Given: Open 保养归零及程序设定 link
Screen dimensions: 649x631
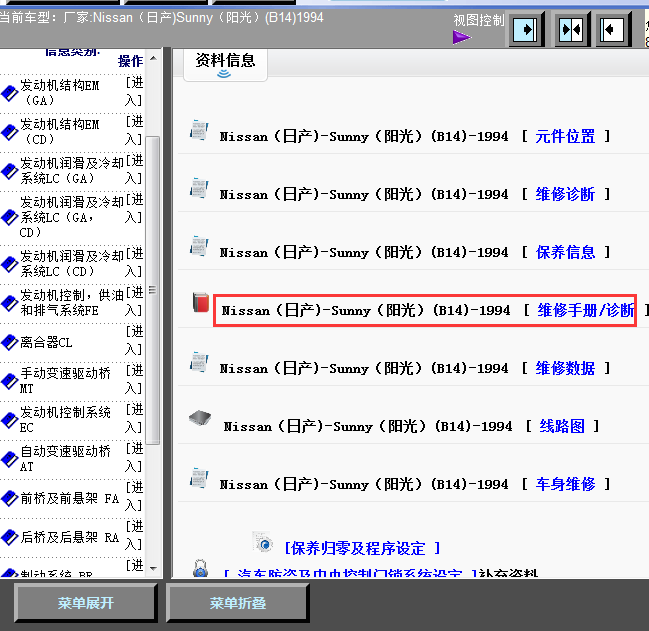Looking at the screenshot, I should (362, 548).
